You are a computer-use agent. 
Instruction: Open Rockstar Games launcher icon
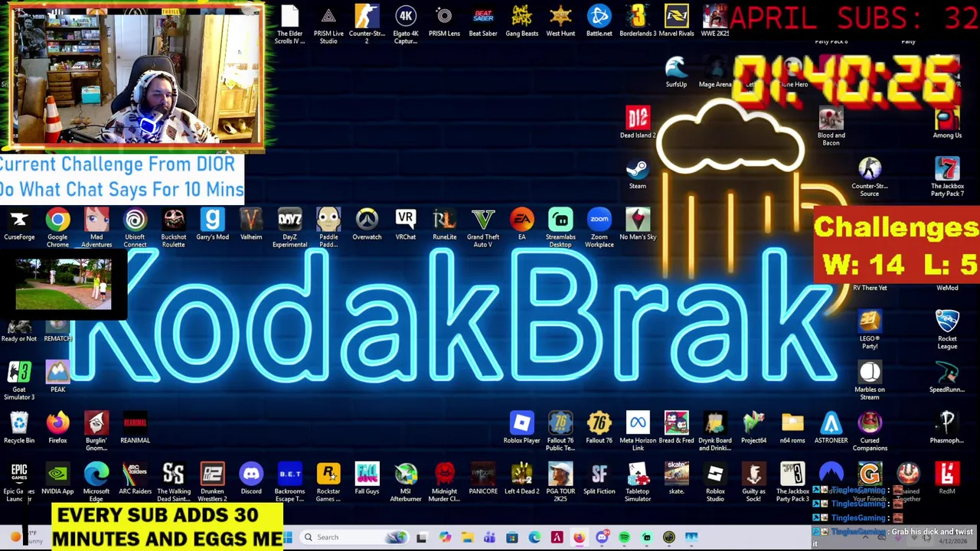(x=328, y=483)
